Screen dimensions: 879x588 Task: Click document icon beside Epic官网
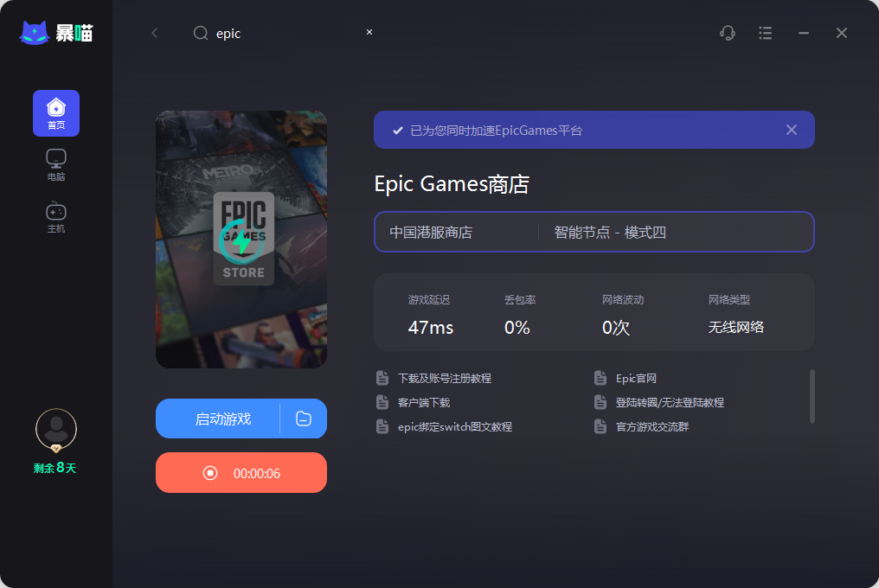point(600,378)
